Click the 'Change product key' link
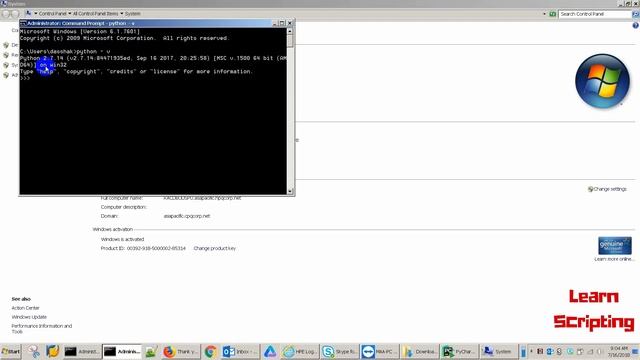Image resolution: width=640 pixels, height=360 pixels. tap(215, 248)
